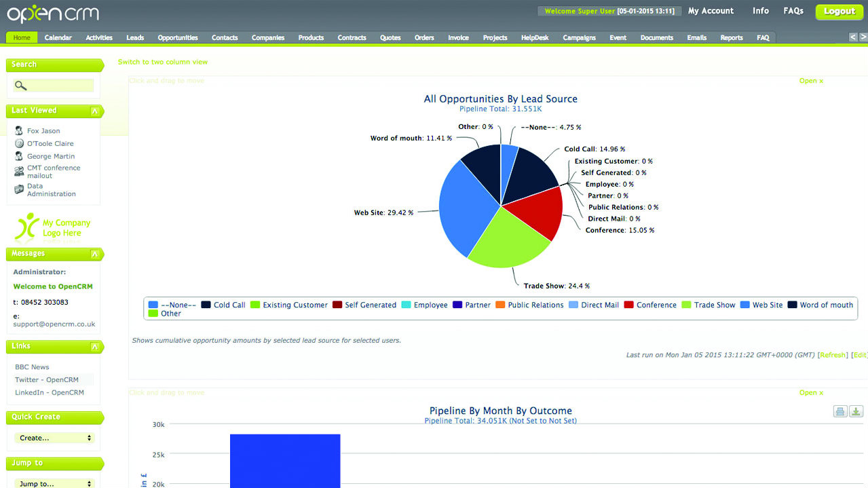The height and width of the screenshot is (488, 868).
Task: Open the Home tab
Action: [22, 37]
